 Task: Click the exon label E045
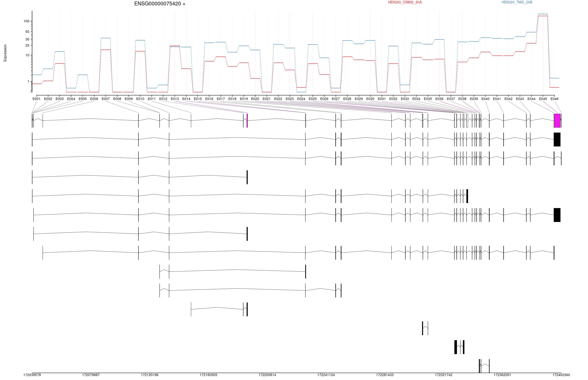[x=543, y=99]
